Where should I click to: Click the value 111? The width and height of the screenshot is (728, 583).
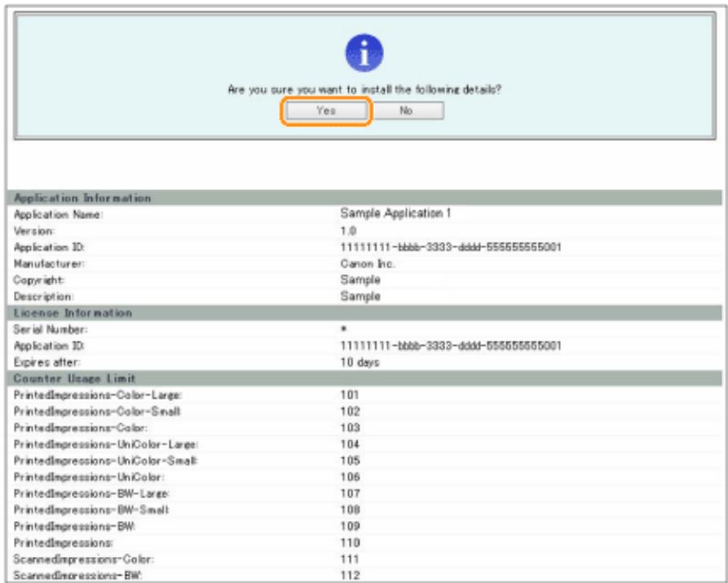pyautogui.click(x=350, y=559)
